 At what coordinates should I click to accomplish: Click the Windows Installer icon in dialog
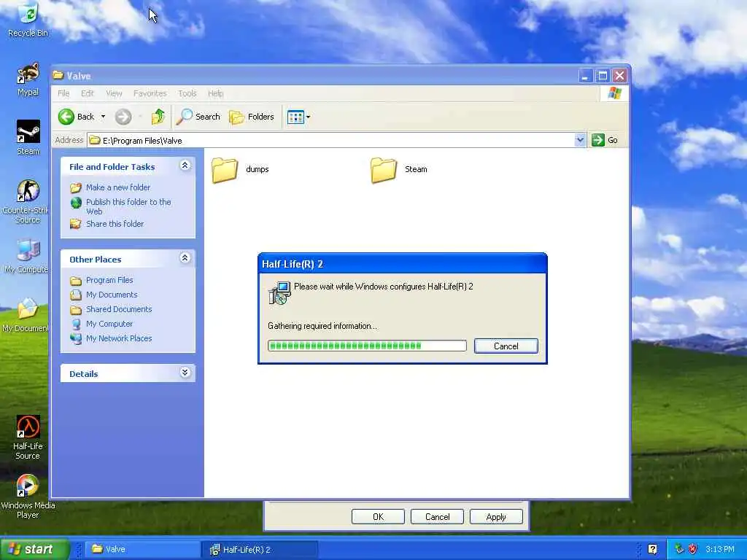(279, 292)
